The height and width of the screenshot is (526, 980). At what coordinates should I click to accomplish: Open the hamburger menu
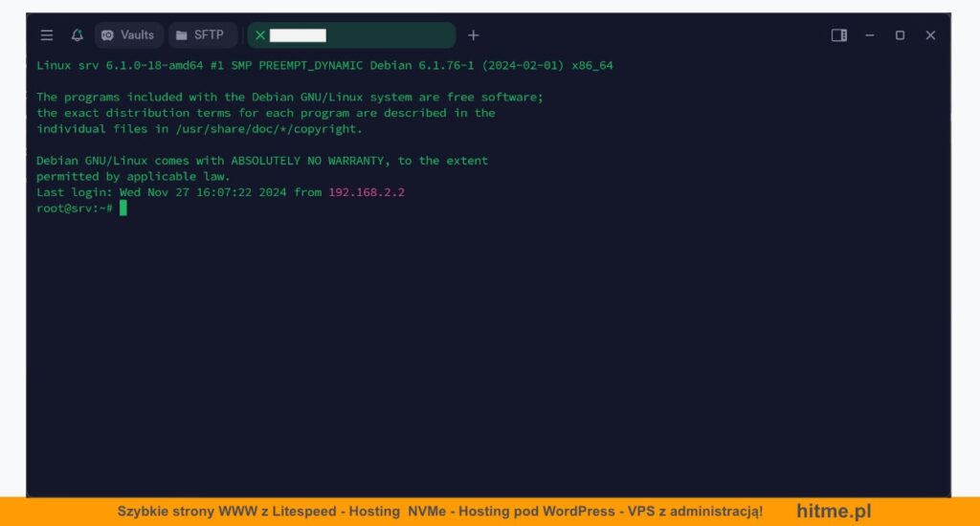[47, 35]
